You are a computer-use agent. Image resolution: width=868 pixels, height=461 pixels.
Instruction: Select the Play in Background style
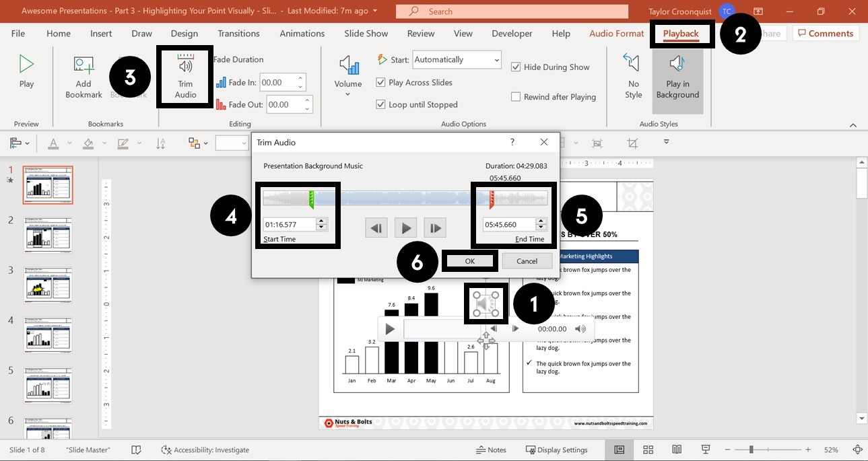tap(677, 74)
